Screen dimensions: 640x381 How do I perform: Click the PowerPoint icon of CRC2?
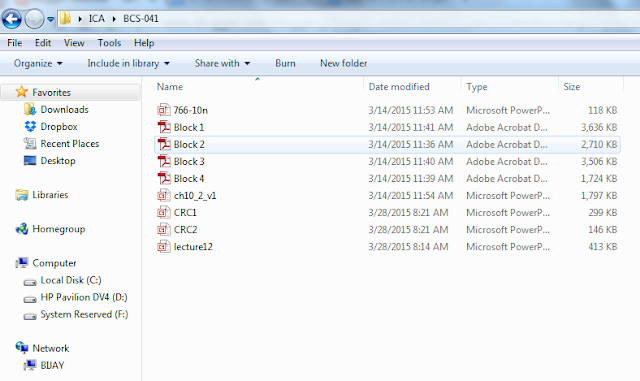[x=164, y=229]
